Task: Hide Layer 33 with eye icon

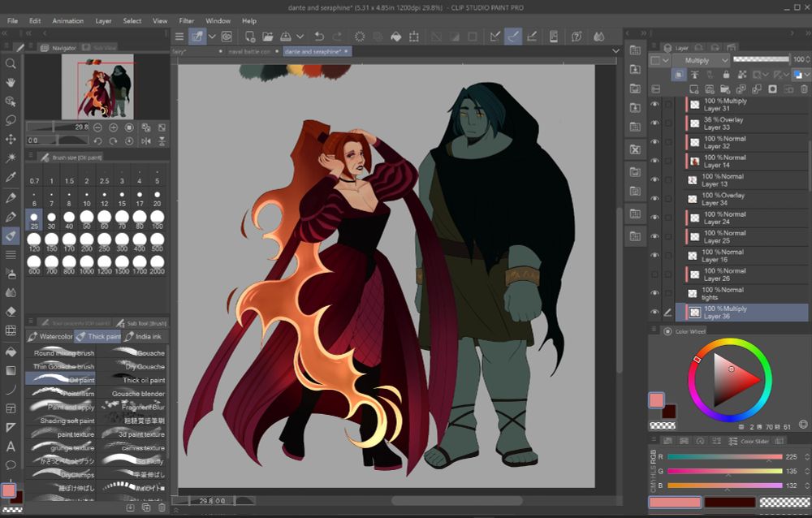Action: 654,123
